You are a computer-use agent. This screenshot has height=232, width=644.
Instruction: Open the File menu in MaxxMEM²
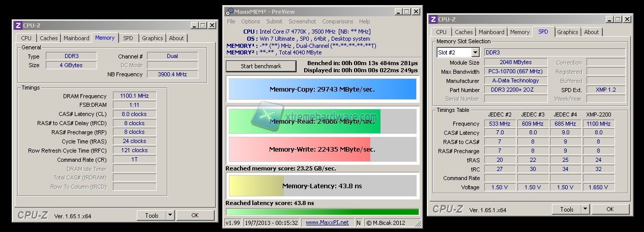(231, 21)
